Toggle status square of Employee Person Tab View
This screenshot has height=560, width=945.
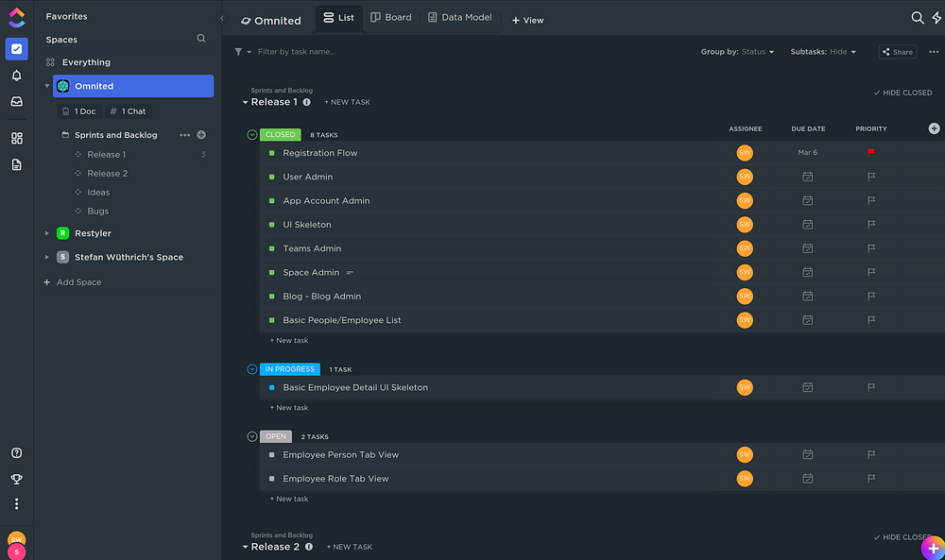point(272,454)
